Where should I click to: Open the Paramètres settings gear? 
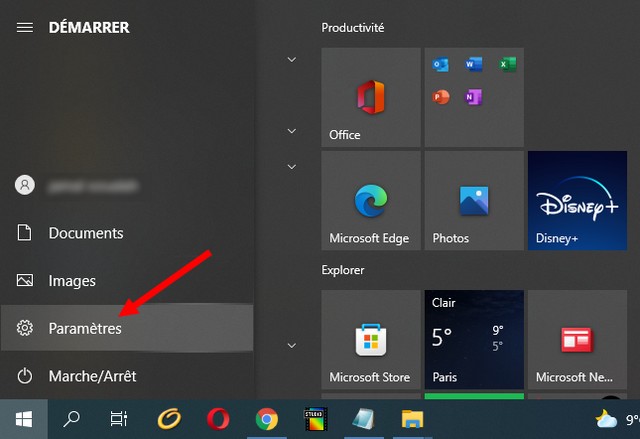[26, 329]
